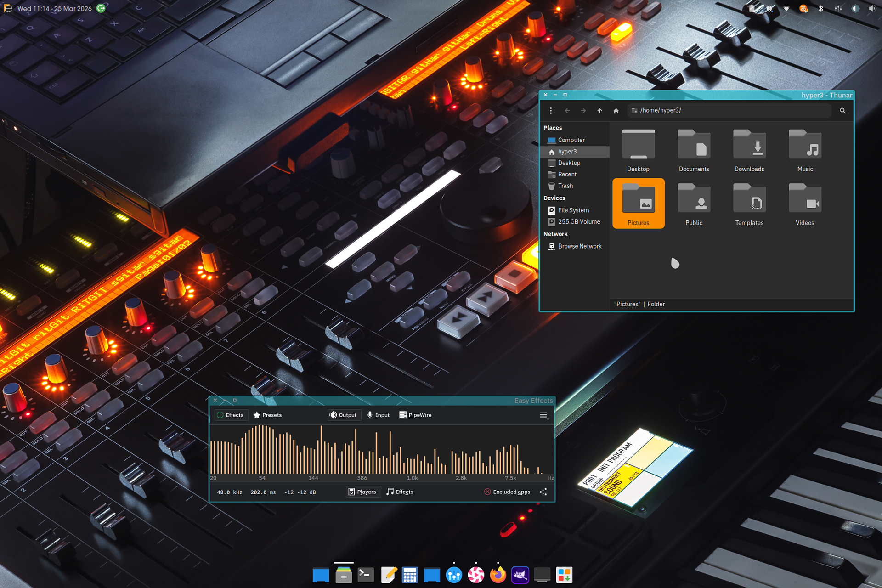Open Excluded apps list
The image size is (882, 588).
pos(507,492)
